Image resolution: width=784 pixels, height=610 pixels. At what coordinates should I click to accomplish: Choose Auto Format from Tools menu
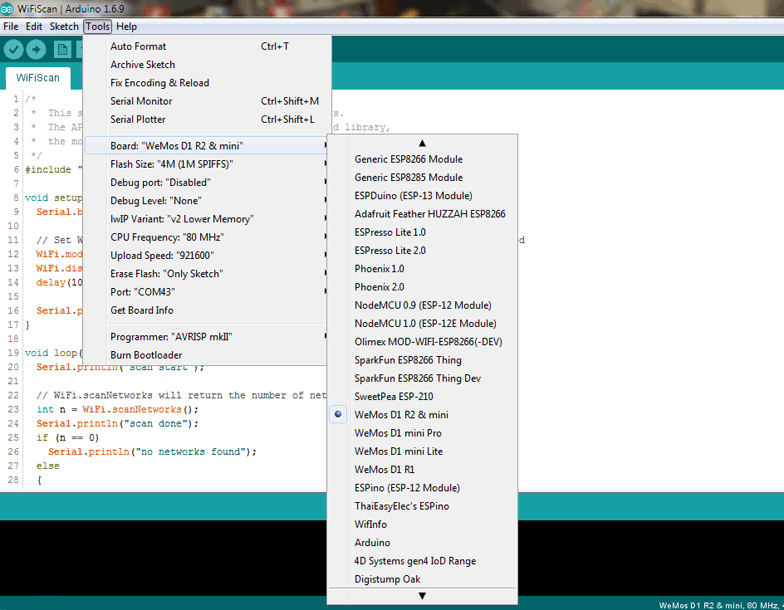[208, 46]
